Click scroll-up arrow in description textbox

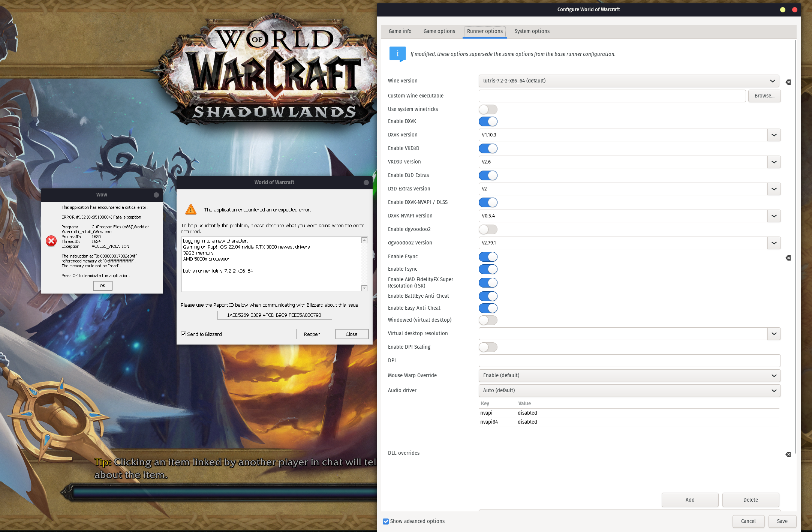(x=364, y=240)
